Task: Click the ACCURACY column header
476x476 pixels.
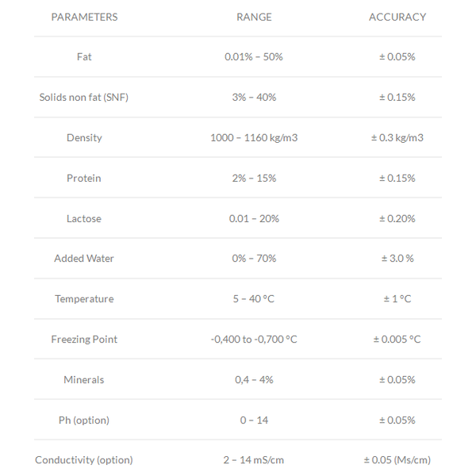Action: pos(397,17)
